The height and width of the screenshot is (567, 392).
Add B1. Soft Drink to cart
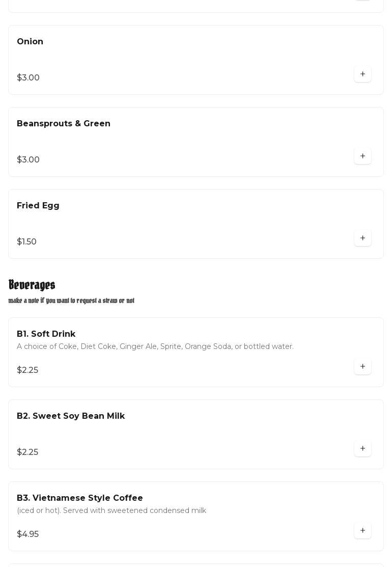click(362, 367)
